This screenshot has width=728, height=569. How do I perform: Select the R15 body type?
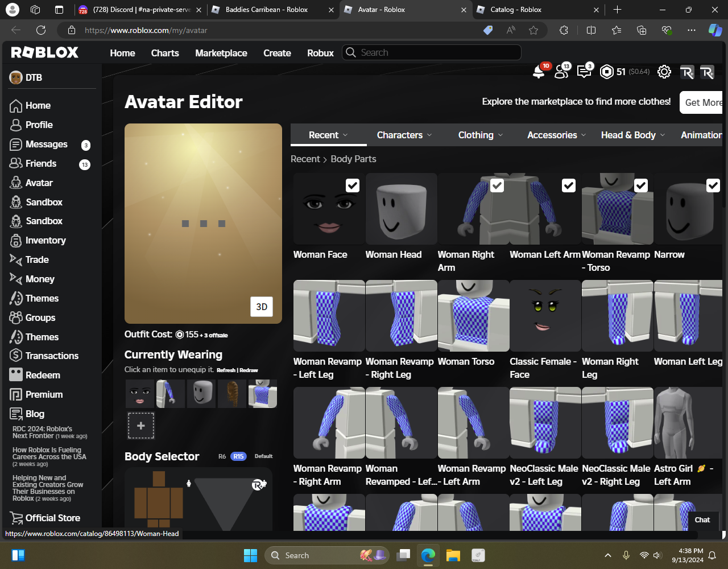click(x=238, y=456)
